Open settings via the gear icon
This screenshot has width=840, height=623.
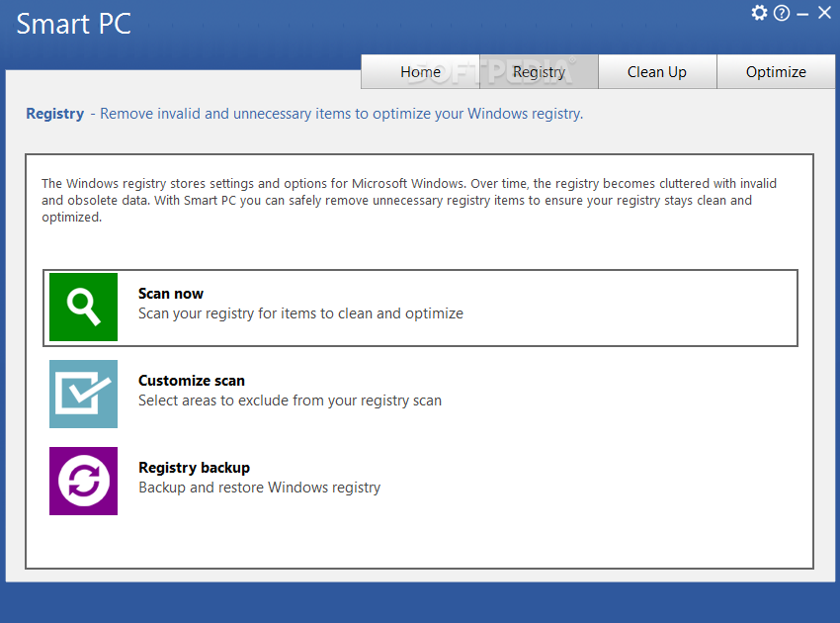(759, 12)
